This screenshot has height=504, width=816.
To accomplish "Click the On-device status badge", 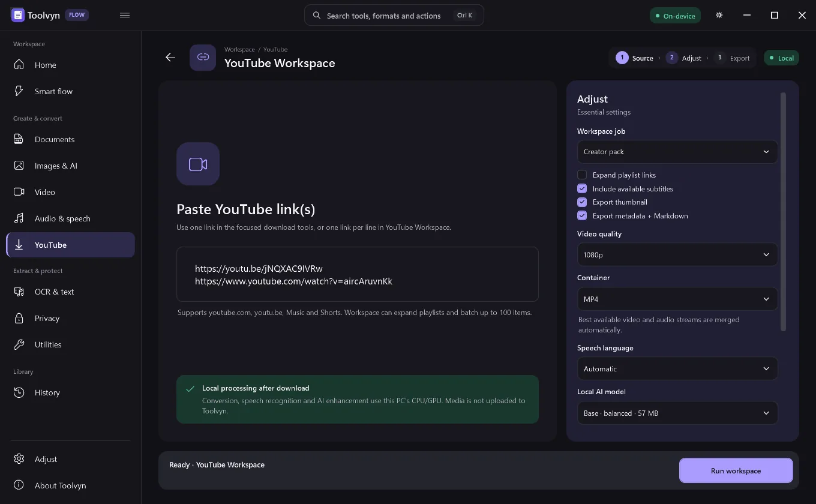I will (675, 16).
